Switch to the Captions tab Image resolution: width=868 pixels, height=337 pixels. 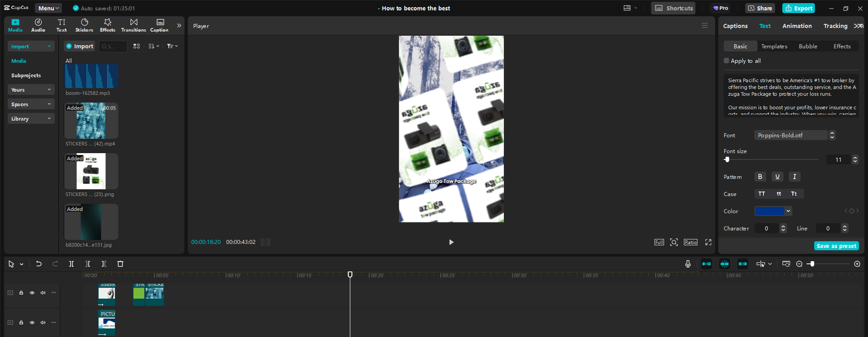[x=735, y=26]
